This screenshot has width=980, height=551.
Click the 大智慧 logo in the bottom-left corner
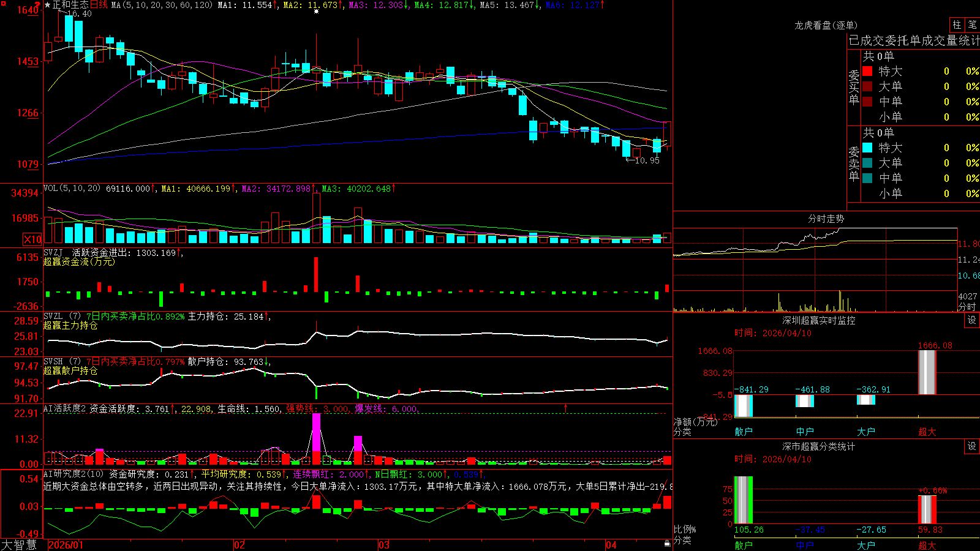(18, 545)
